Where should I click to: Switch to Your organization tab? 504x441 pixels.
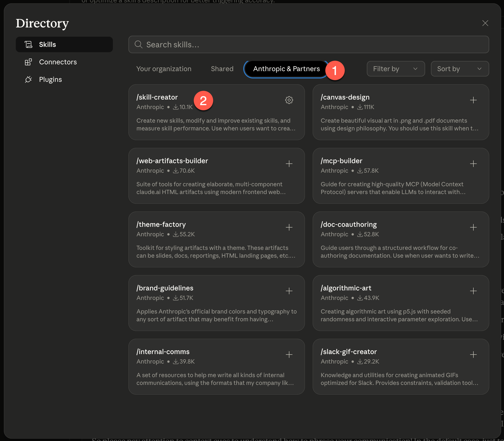[x=164, y=69]
